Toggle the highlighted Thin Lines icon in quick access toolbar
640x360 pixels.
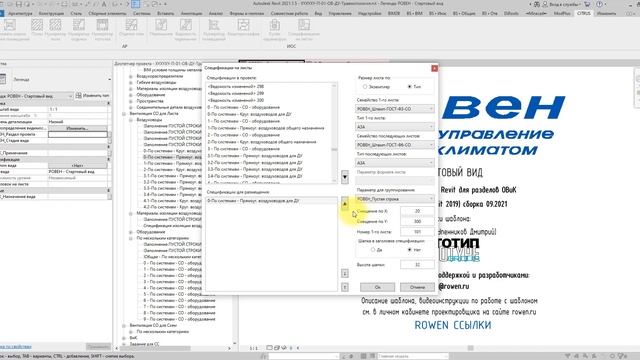point(136,4)
